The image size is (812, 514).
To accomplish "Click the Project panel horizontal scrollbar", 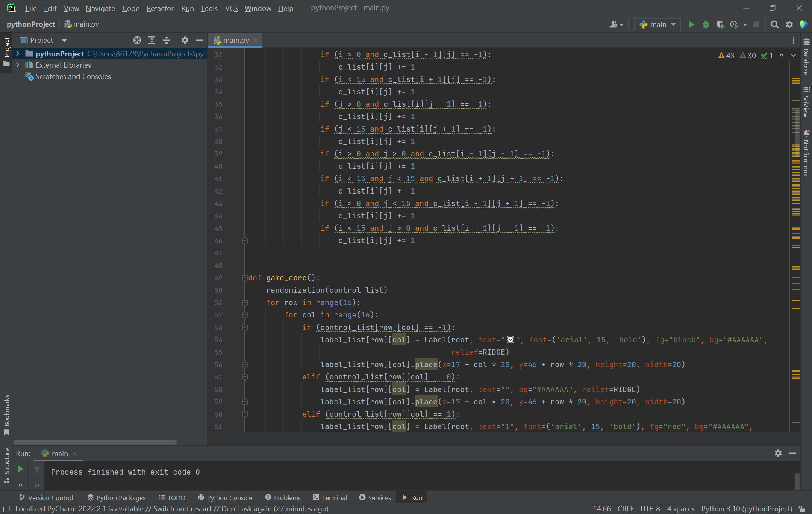I will [x=95, y=442].
